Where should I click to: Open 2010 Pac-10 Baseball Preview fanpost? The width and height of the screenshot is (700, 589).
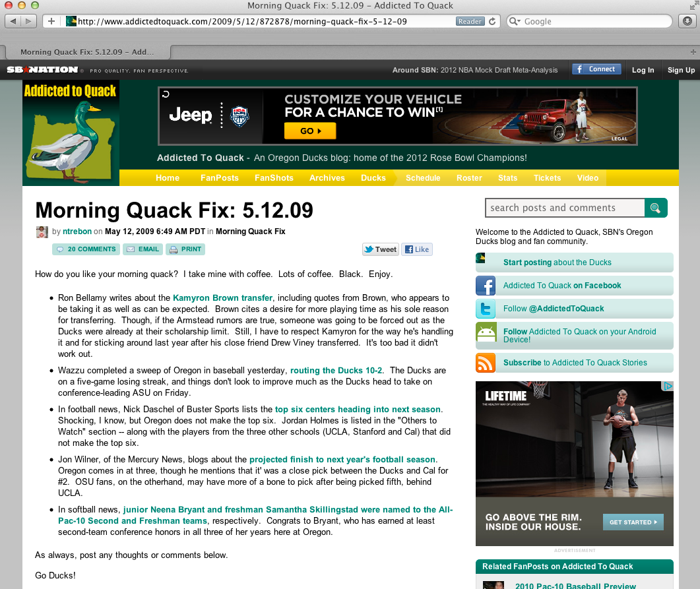pyautogui.click(x=575, y=586)
